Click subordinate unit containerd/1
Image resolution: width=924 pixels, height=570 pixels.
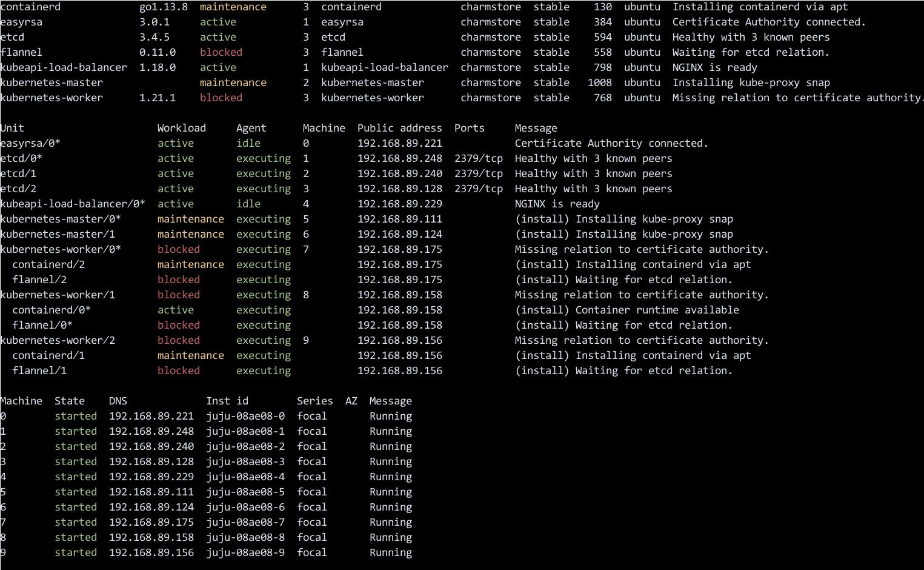pyautogui.click(x=48, y=355)
